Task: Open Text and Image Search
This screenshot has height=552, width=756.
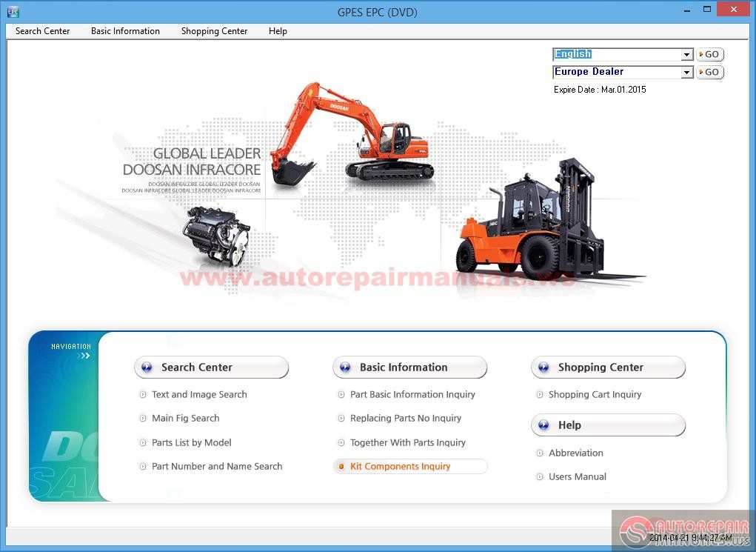Action: click(x=199, y=395)
